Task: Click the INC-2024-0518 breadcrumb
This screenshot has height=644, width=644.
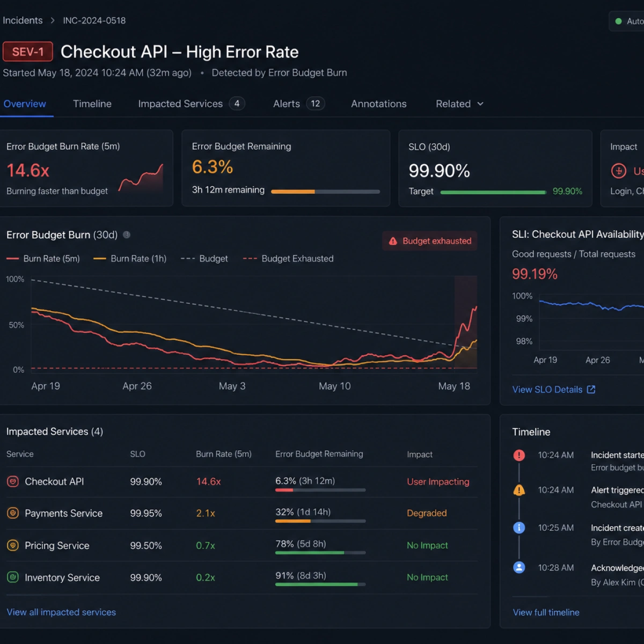Action: tap(94, 20)
